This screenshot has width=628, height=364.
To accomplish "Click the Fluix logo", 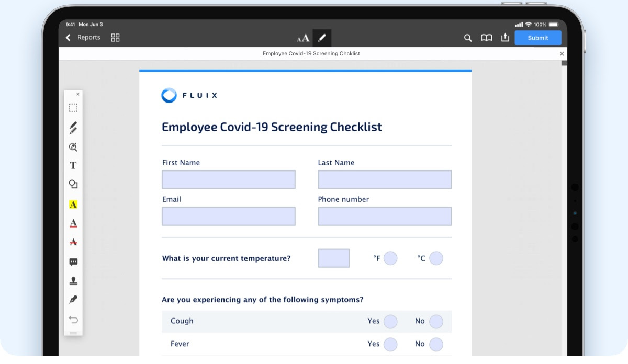I will 189,95.
